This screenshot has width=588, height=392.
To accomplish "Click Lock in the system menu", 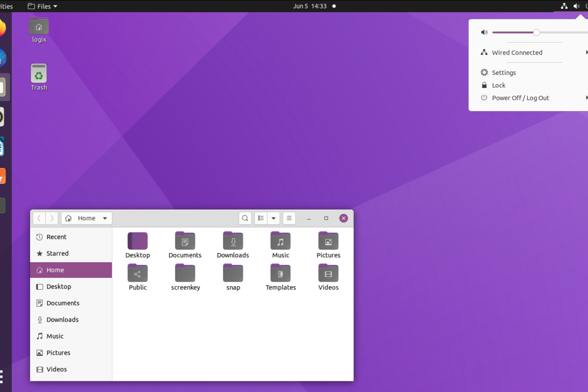I will (x=498, y=86).
